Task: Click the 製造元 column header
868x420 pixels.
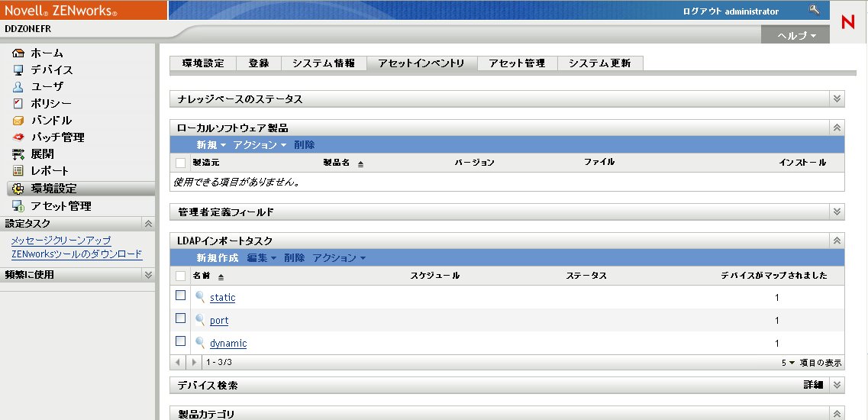Action: click(206, 163)
